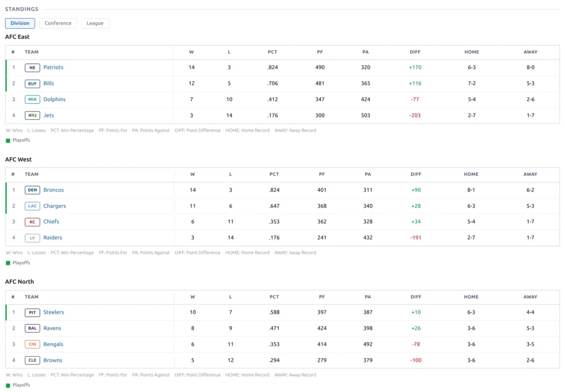Click the Bills 7-2 home record
565x392 pixels.
click(472, 83)
